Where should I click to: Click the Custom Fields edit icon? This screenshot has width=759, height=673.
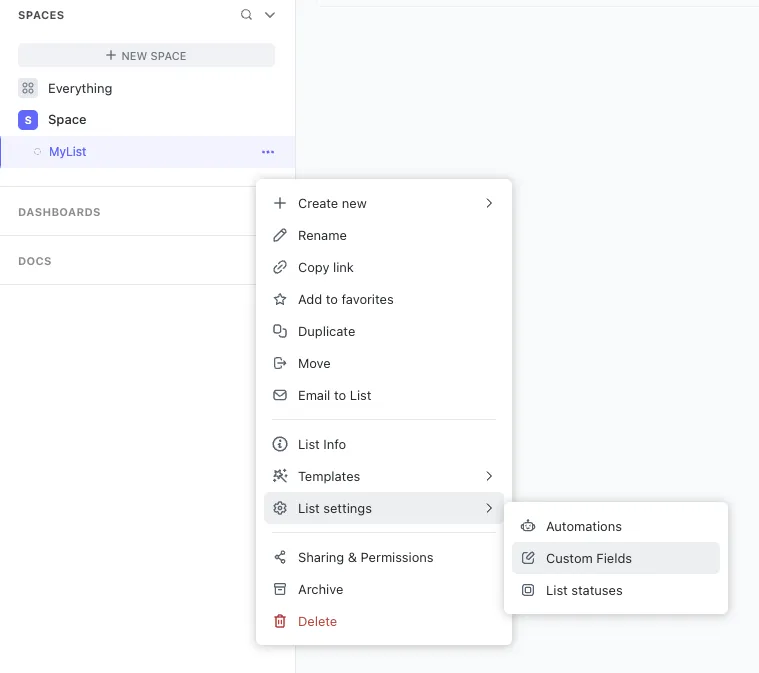pos(528,558)
